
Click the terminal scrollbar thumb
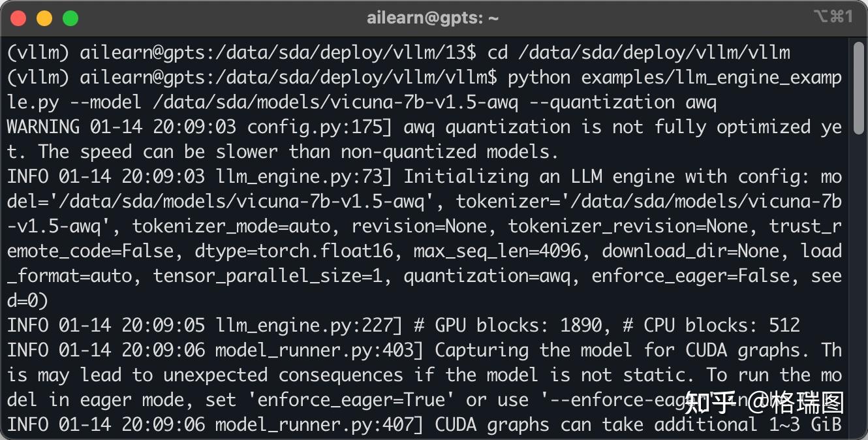858,88
